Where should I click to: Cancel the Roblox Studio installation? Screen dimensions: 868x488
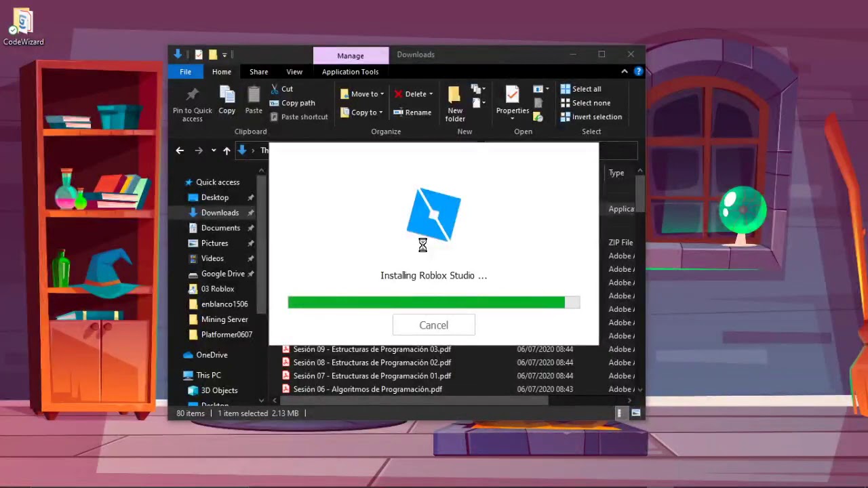(434, 325)
